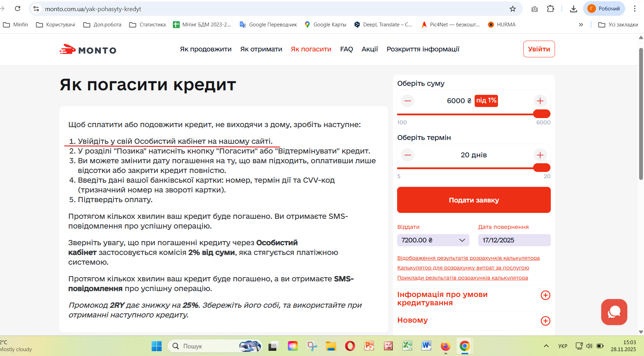The width and height of the screenshot is (644, 356).
Task: Click the Monto rabbit logo
Action: click(x=88, y=50)
